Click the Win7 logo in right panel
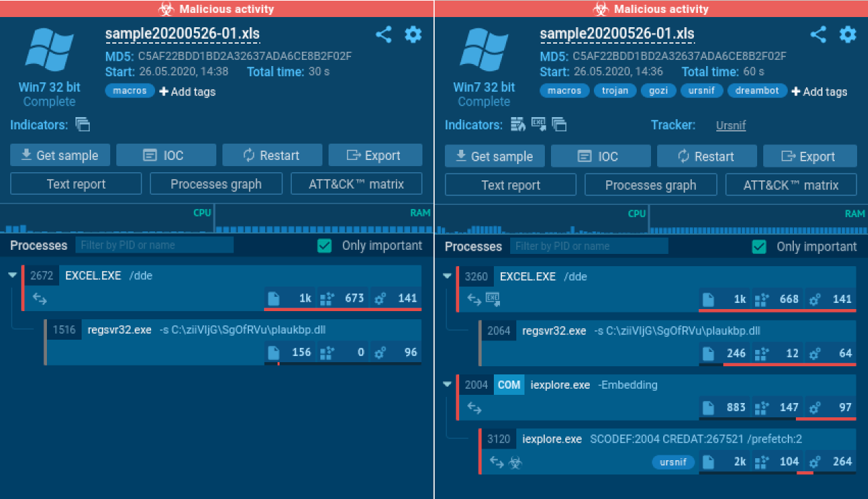Screen dimensions: 868x499 click(484, 51)
